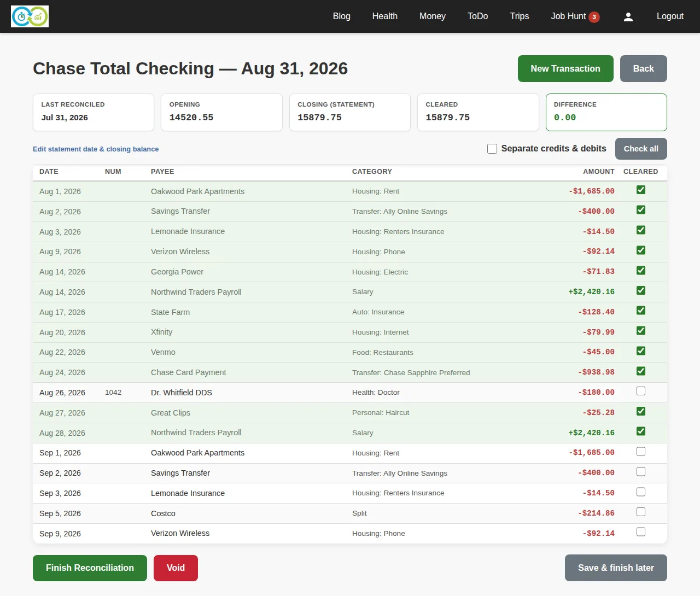Open the user profile icon

pos(628,16)
